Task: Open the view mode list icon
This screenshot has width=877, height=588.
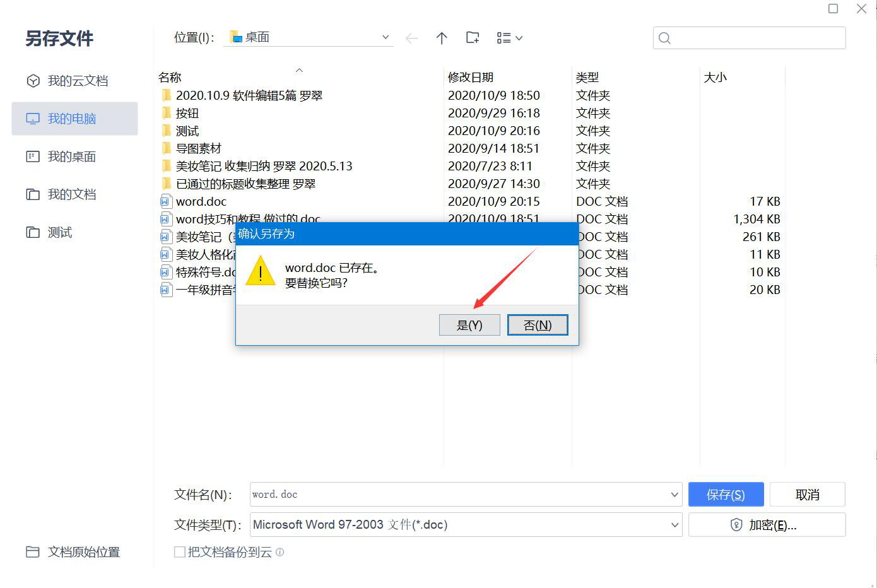Action: coord(510,38)
